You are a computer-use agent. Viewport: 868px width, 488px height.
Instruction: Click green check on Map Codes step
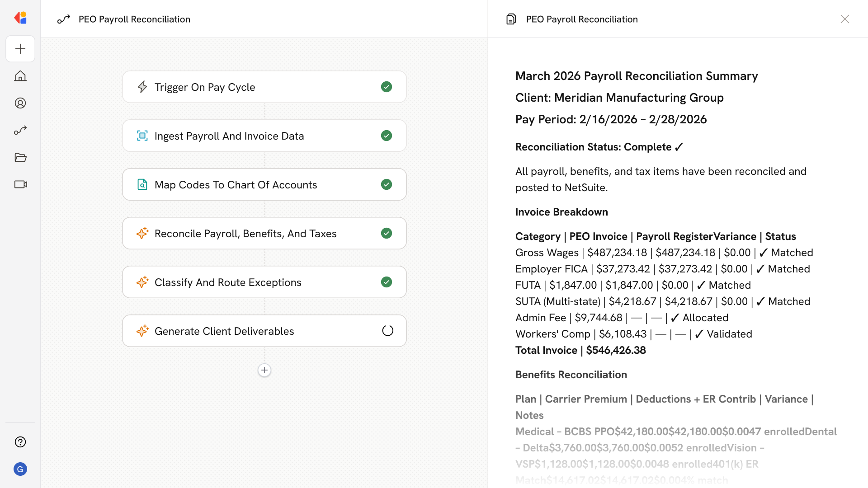pos(387,184)
